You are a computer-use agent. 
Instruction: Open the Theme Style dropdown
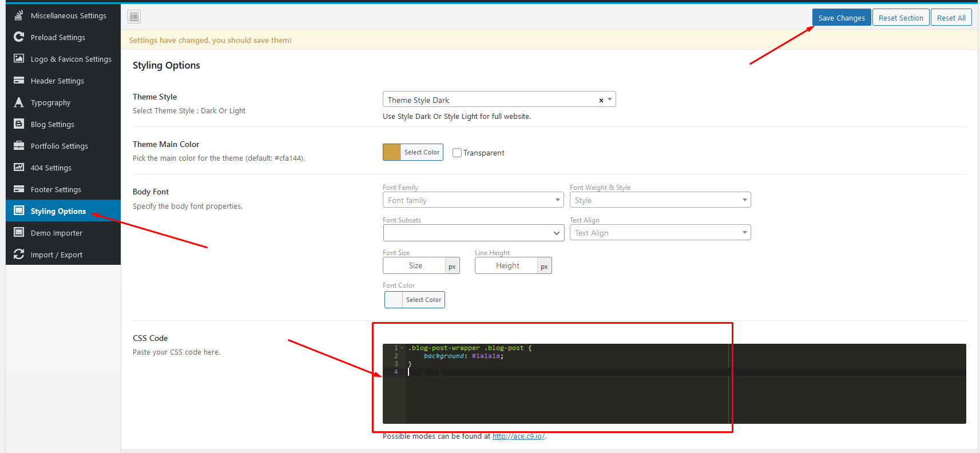(x=499, y=100)
